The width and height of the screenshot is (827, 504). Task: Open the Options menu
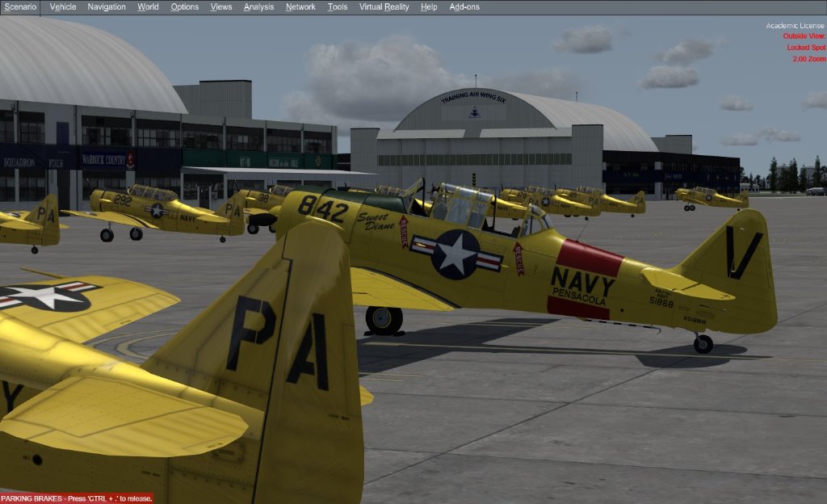point(185,6)
